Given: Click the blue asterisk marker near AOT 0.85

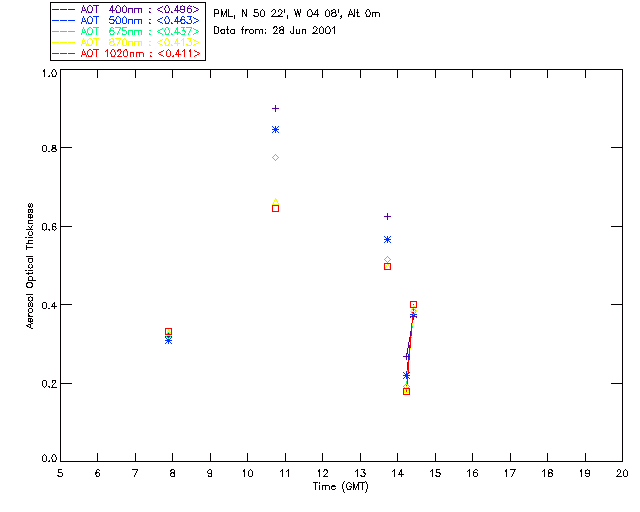Looking at the screenshot, I should point(276,130).
